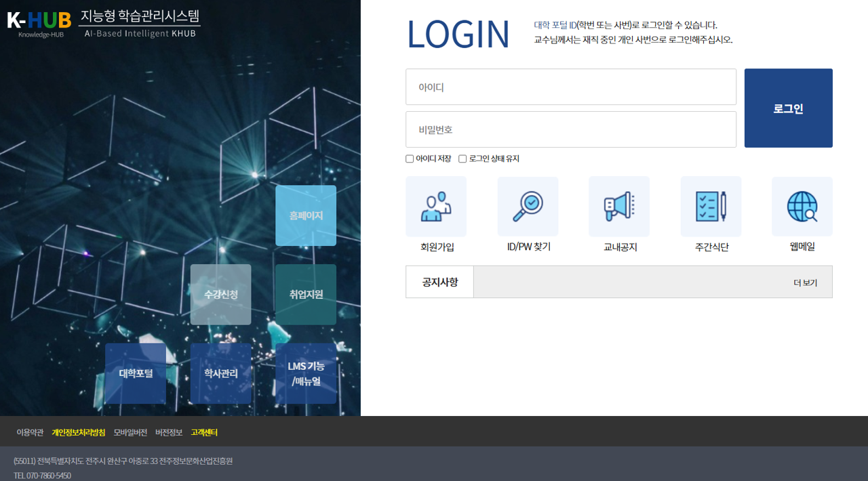868x481 pixels.
Task: Check 로그인 상태 유지 option
Action: pyautogui.click(x=462, y=159)
